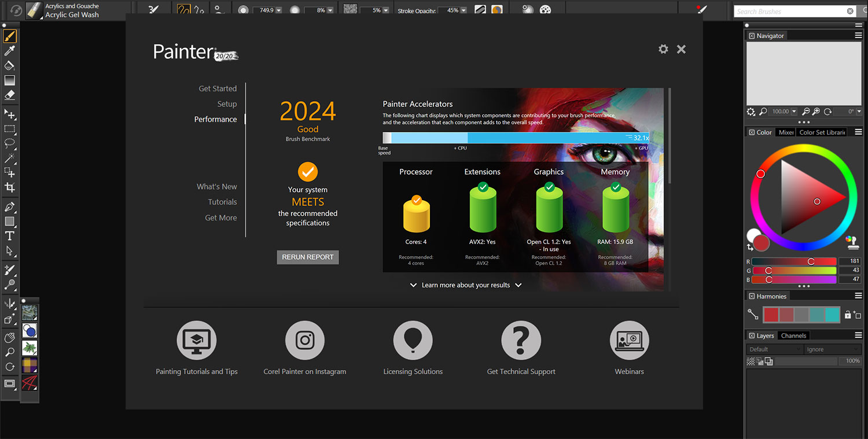Select the Brush tool in the toolbox
This screenshot has height=439, width=868.
tap(10, 36)
